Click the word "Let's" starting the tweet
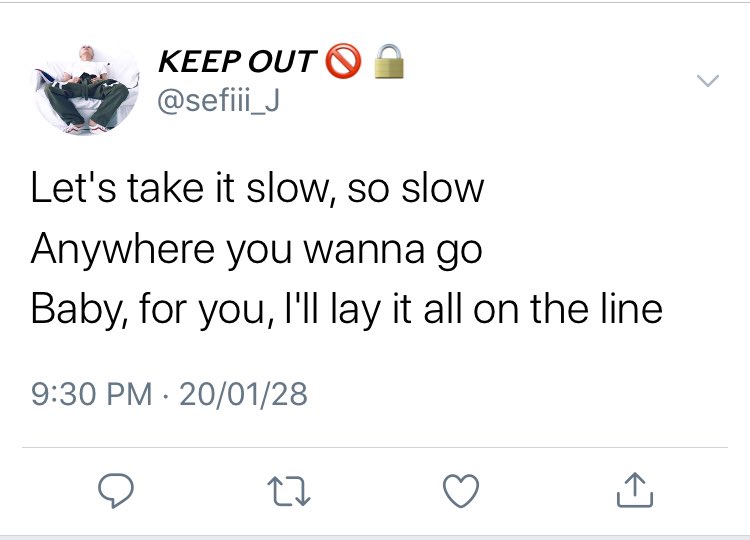Image resolution: width=750 pixels, height=540 pixels. (x=73, y=187)
